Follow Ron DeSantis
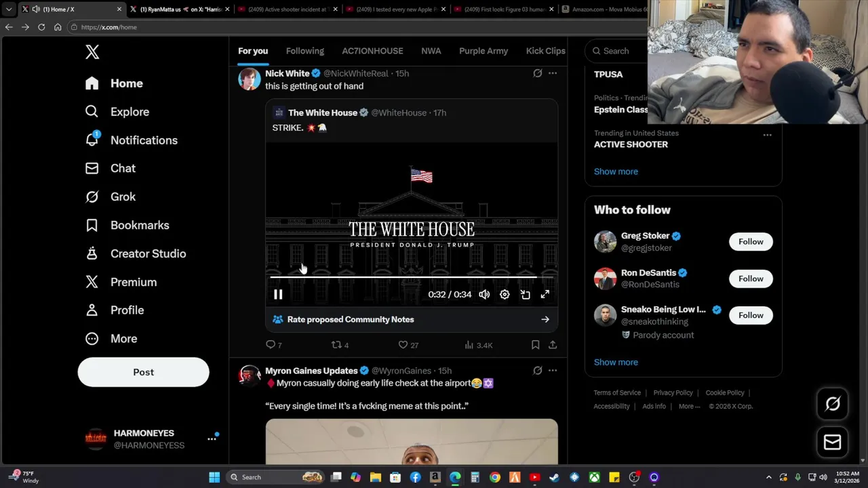868x488 pixels. pyautogui.click(x=751, y=279)
